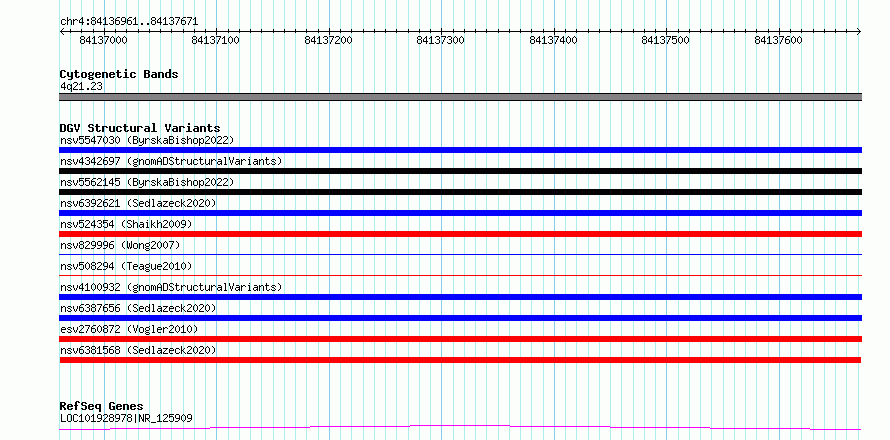Image resolution: width=890 pixels, height=440 pixels.
Task: Open the nsv4100932 (gnomADStructuralVariants) label
Action: (171, 287)
